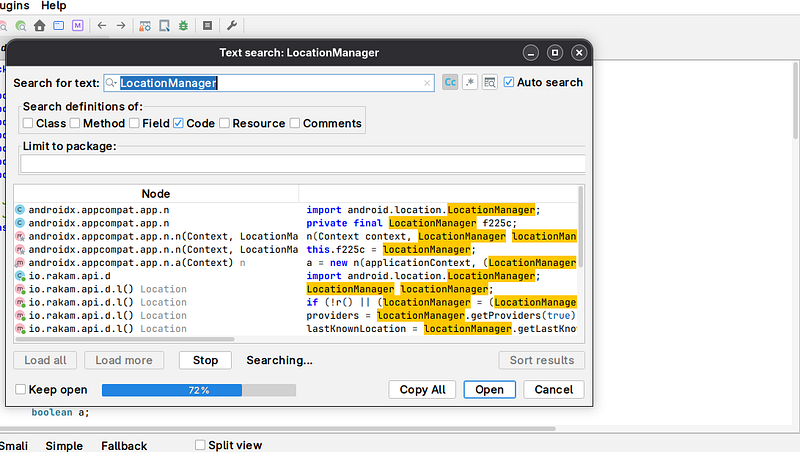Viewport: 800px width, 452px height.
Task: Enable the Class definitions checkbox
Action: pyautogui.click(x=28, y=123)
